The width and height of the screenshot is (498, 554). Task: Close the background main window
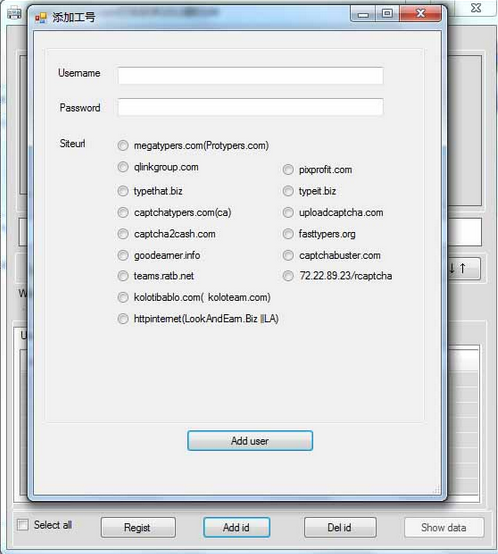[x=476, y=8]
